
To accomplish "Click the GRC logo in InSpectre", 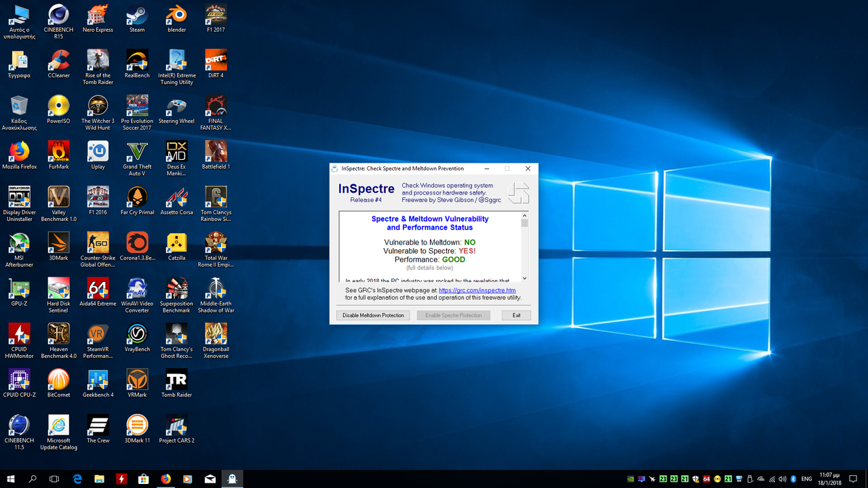I will pyautogui.click(x=518, y=192).
